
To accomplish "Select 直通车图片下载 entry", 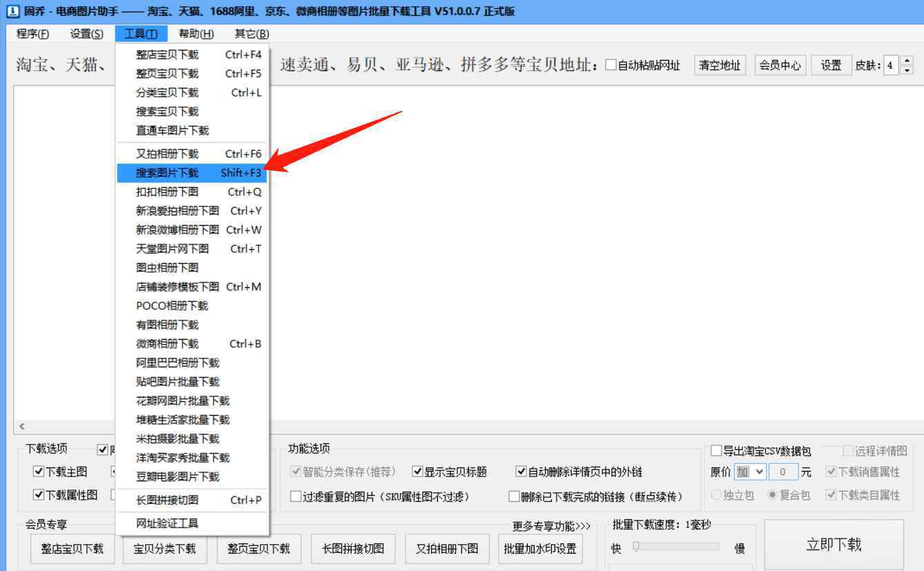I will point(192,130).
